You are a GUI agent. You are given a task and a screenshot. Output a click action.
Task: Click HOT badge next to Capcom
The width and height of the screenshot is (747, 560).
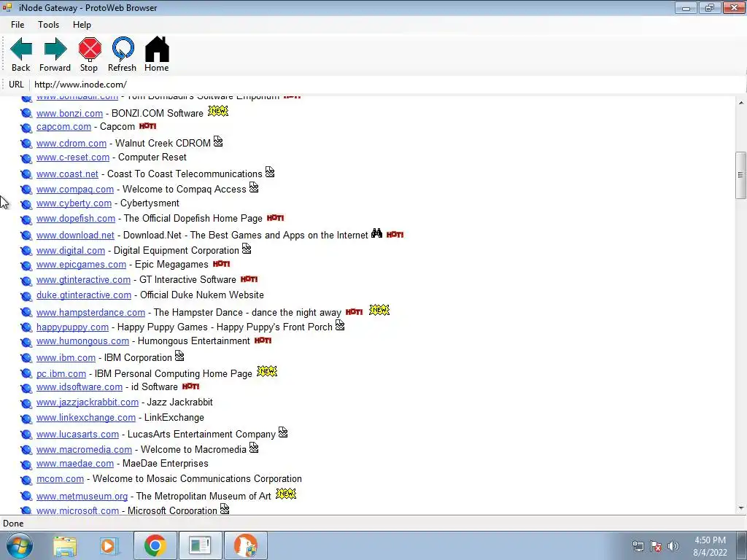[x=147, y=126]
